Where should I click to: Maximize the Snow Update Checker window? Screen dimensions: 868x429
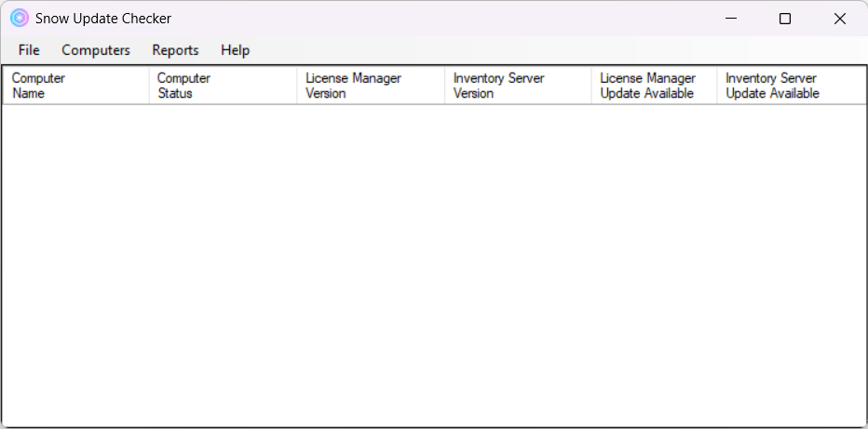[785, 19]
